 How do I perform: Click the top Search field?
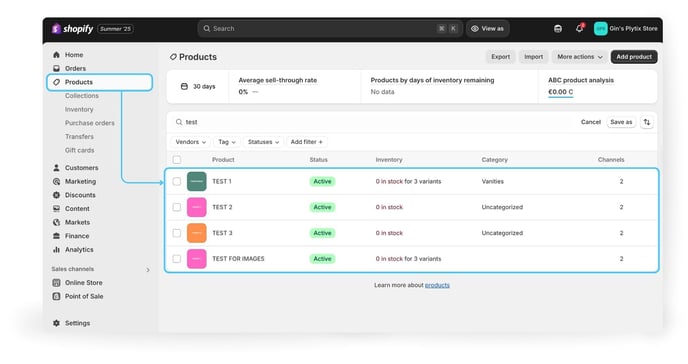[x=330, y=29]
